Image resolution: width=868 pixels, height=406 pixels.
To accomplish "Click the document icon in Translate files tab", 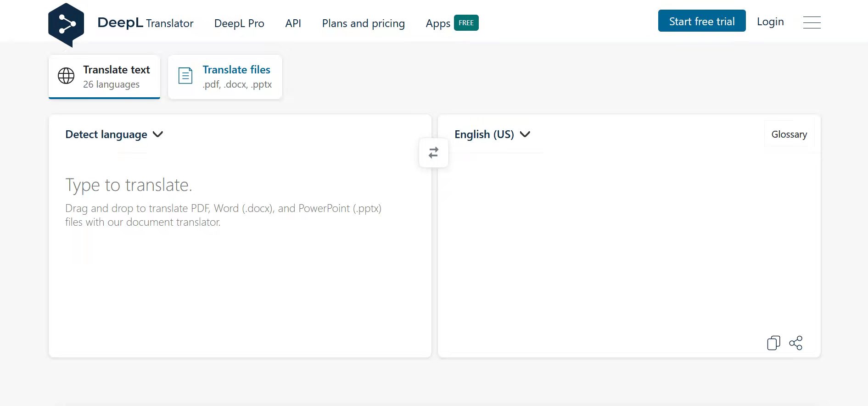I will click(185, 76).
